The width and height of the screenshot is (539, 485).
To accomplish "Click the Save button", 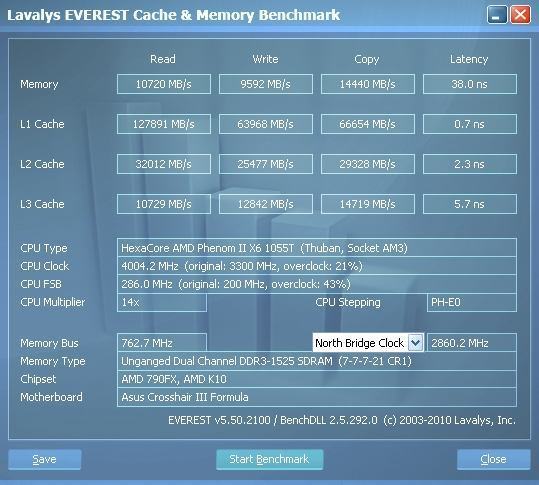I will [x=45, y=459].
